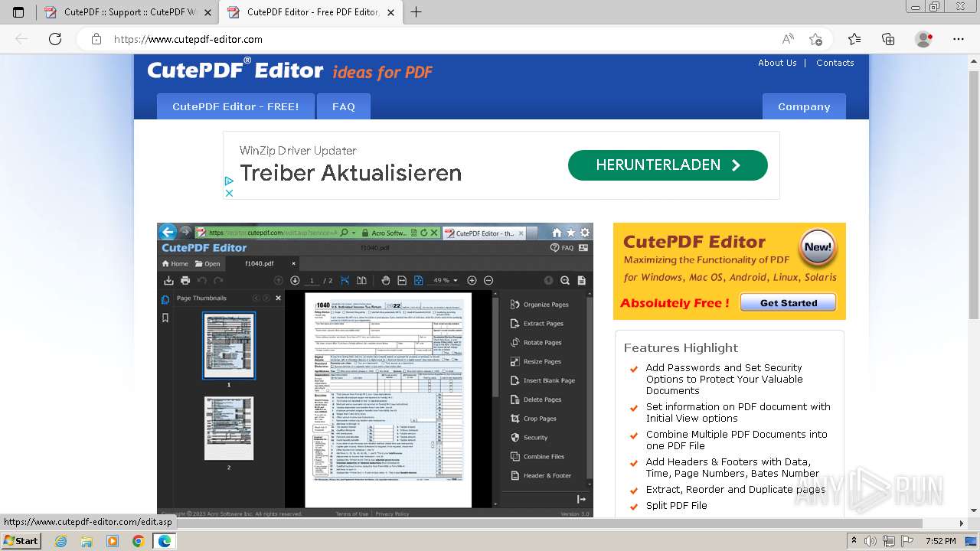Close the CutePDF Support tab
Viewport: 980px width, 551px height.
pos(208,12)
